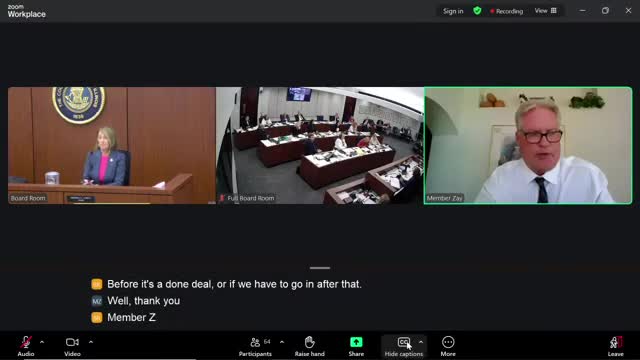Expand the video options chevron
Screen dimensions: 640x360
(91, 342)
